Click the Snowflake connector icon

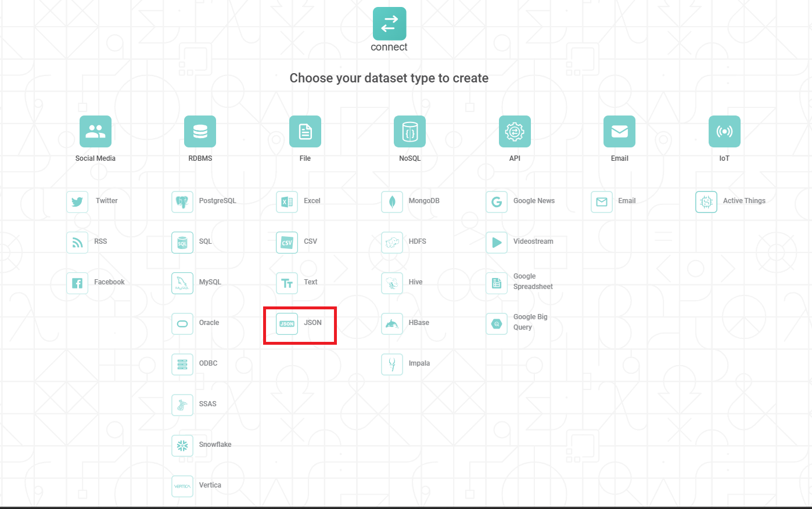182,446
